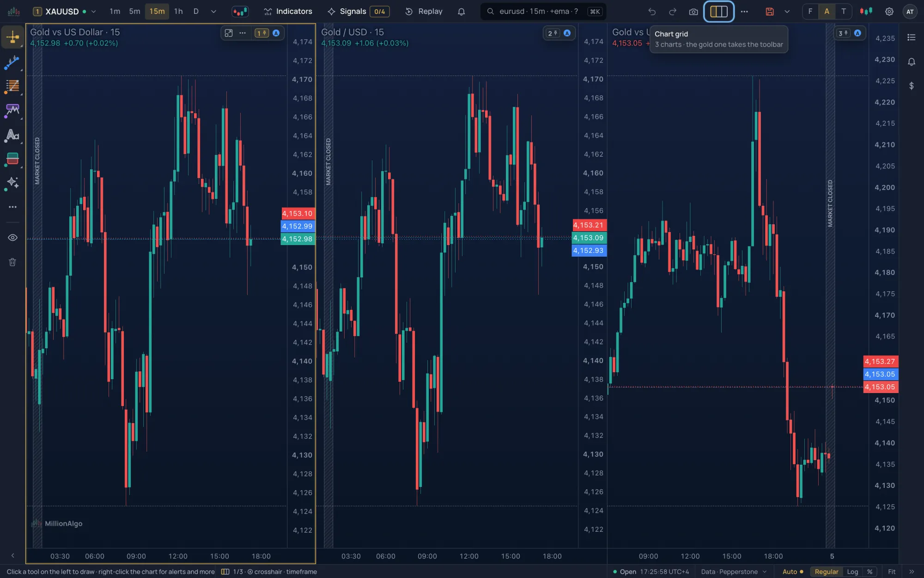Select the T mode toggle
The width and height of the screenshot is (924, 578).
pos(844,12)
